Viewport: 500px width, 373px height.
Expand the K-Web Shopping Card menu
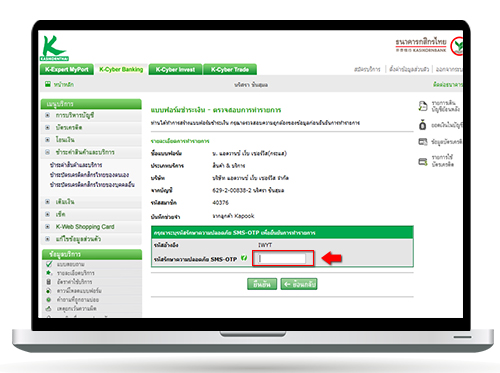[48, 227]
